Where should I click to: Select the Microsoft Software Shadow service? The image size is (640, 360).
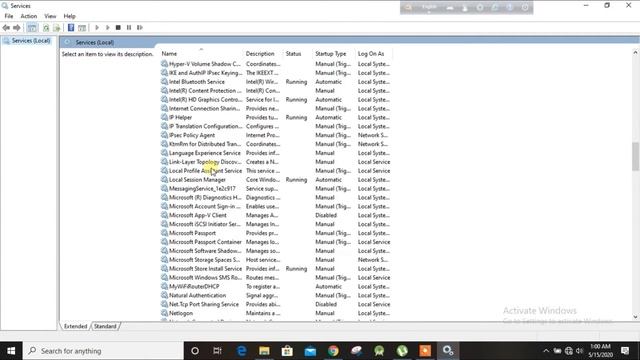pyautogui.click(x=276, y=251)
